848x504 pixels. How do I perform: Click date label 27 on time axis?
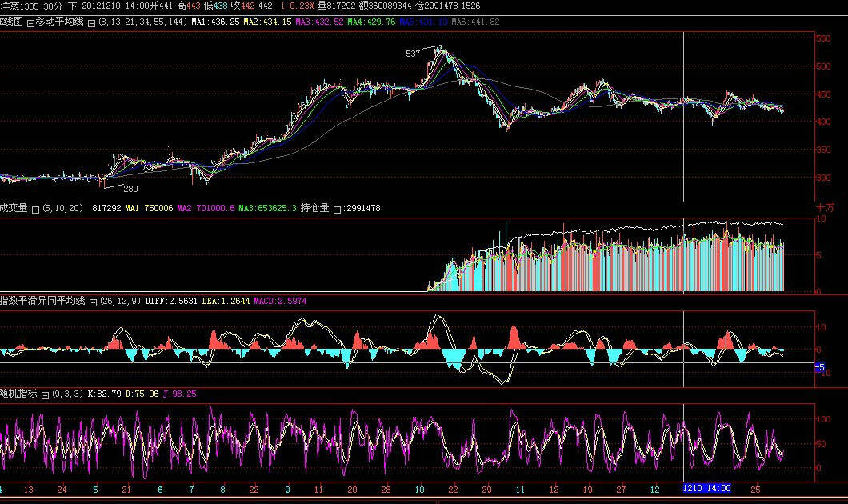tap(621, 490)
